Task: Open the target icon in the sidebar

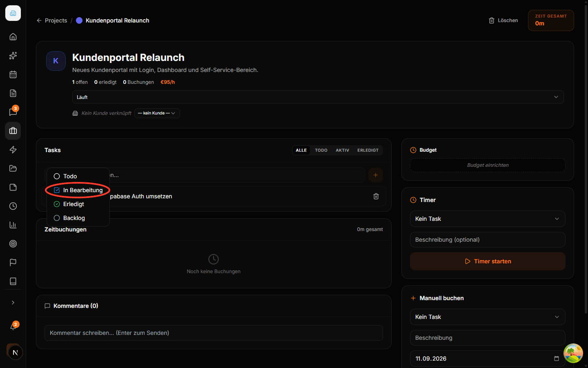Action: pyautogui.click(x=13, y=244)
